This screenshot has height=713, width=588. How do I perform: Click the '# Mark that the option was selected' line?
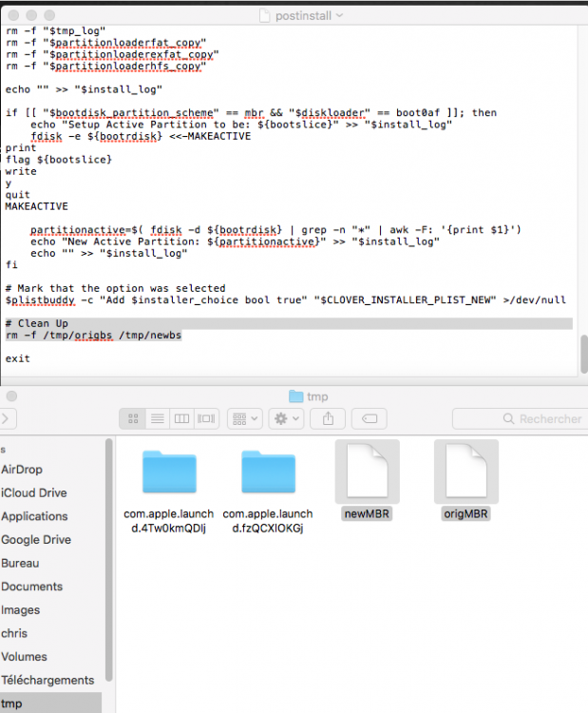pos(116,288)
